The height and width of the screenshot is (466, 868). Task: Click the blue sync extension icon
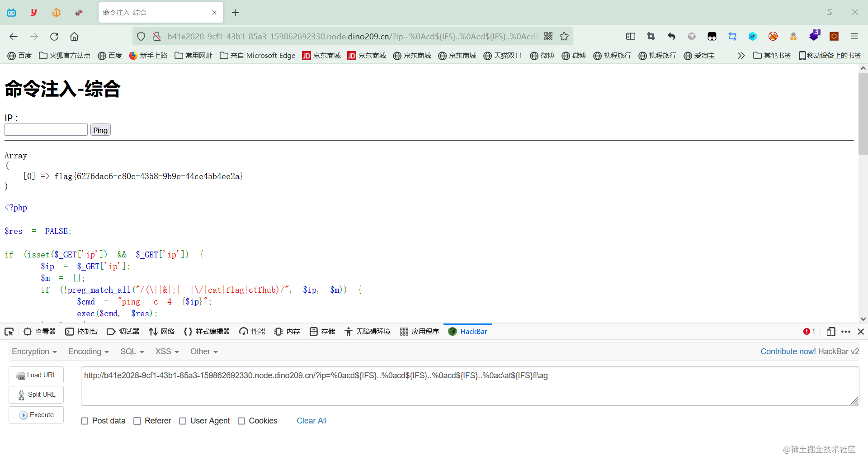[732, 37]
